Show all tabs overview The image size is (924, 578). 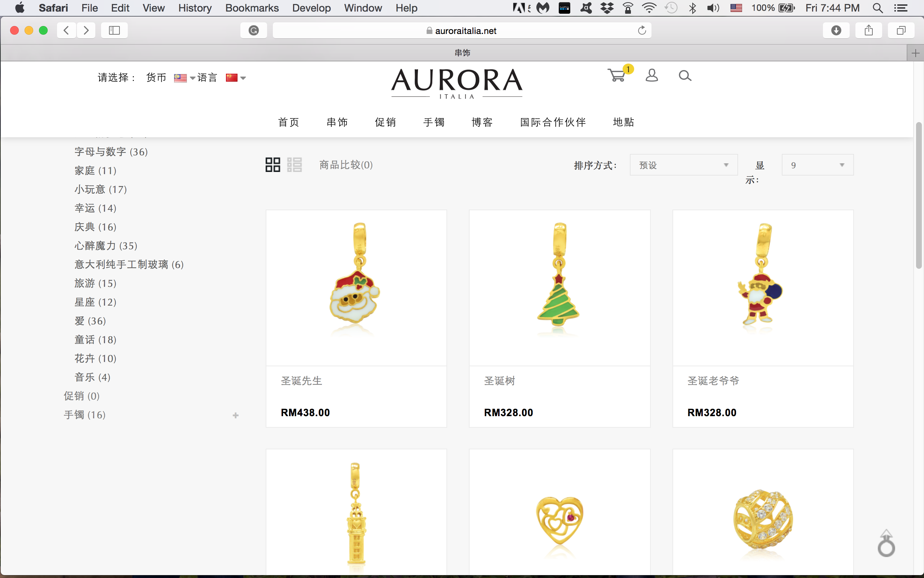pos(901,30)
